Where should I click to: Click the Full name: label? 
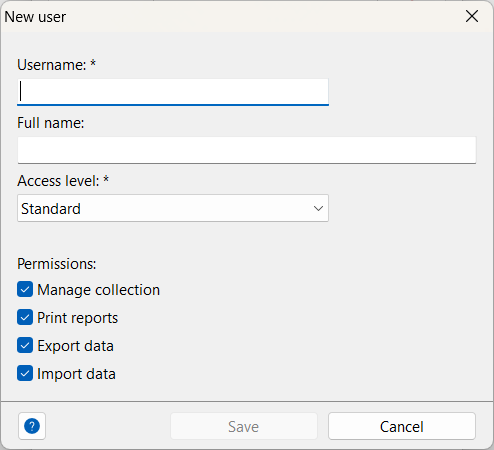click(x=51, y=123)
